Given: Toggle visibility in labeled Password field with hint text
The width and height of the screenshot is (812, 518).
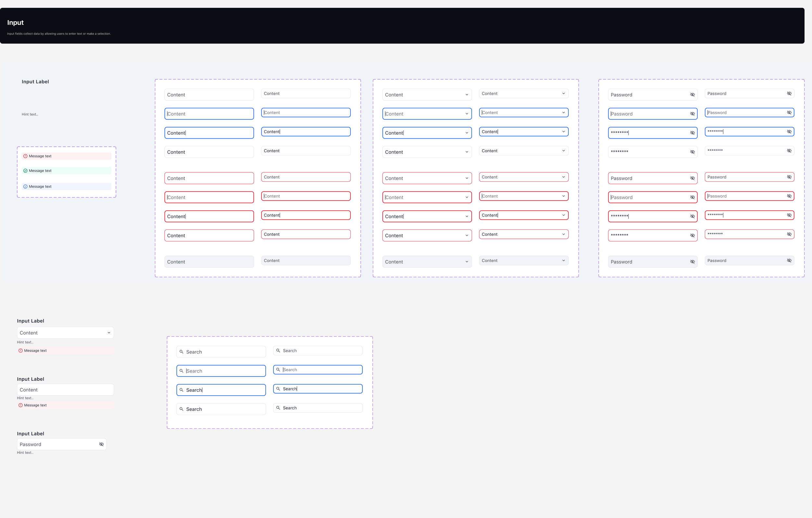Looking at the screenshot, I should pyautogui.click(x=101, y=445).
